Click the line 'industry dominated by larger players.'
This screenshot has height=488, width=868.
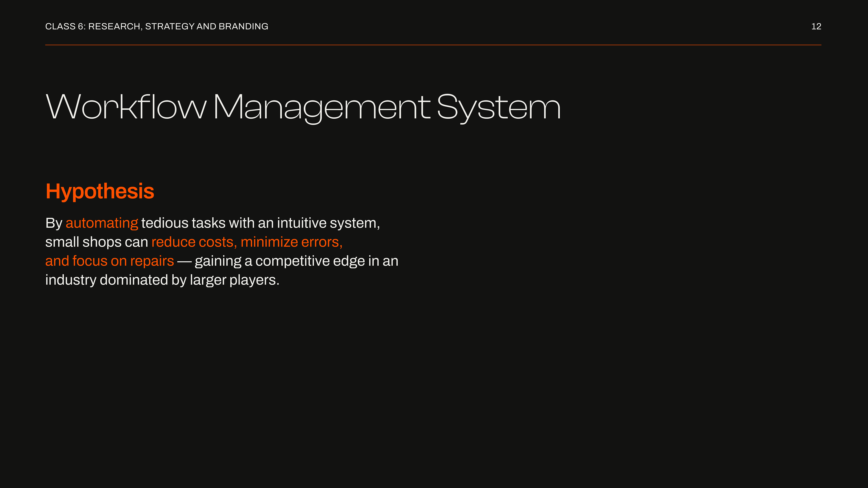click(x=163, y=280)
